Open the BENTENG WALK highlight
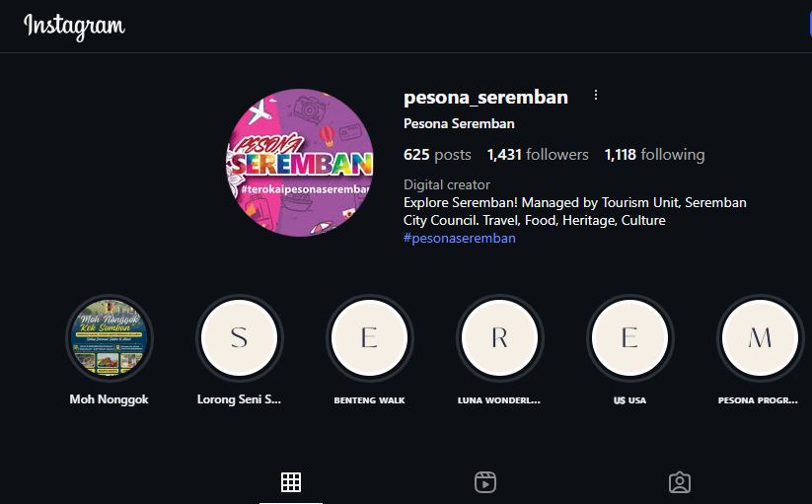This screenshot has width=812, height=504. (x=369, y=338)
